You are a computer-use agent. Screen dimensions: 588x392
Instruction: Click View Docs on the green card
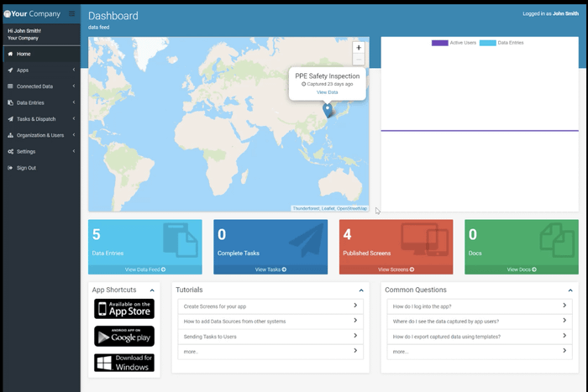(522, 269)
